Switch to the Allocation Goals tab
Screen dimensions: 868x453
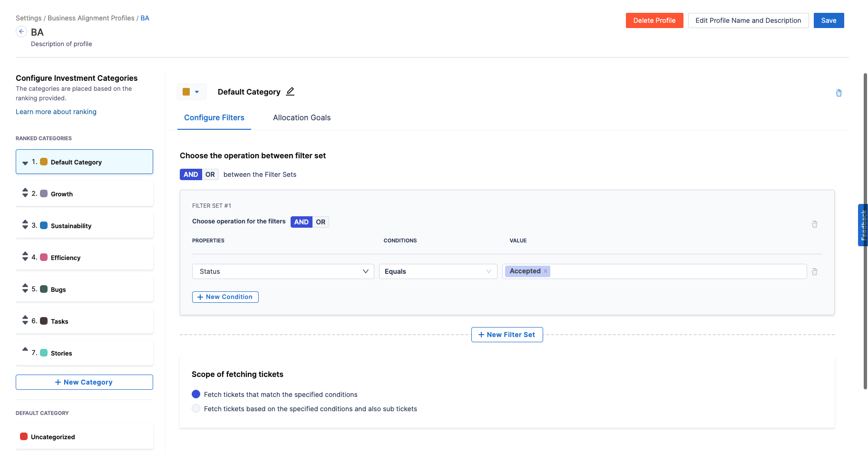tap(302, 117)
